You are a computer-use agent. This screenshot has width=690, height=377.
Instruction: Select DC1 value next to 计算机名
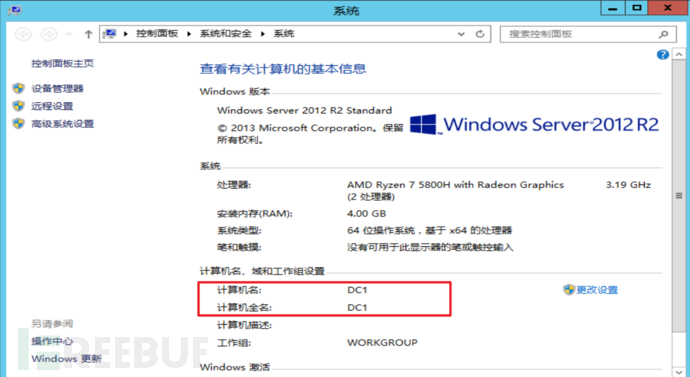click(357, 290)
